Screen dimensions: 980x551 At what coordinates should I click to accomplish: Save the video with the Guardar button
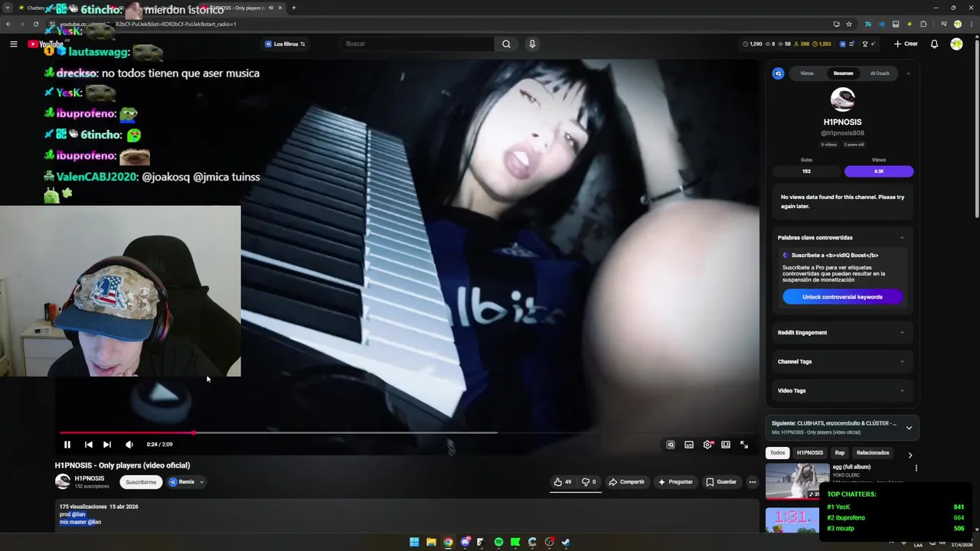[721, 482]
